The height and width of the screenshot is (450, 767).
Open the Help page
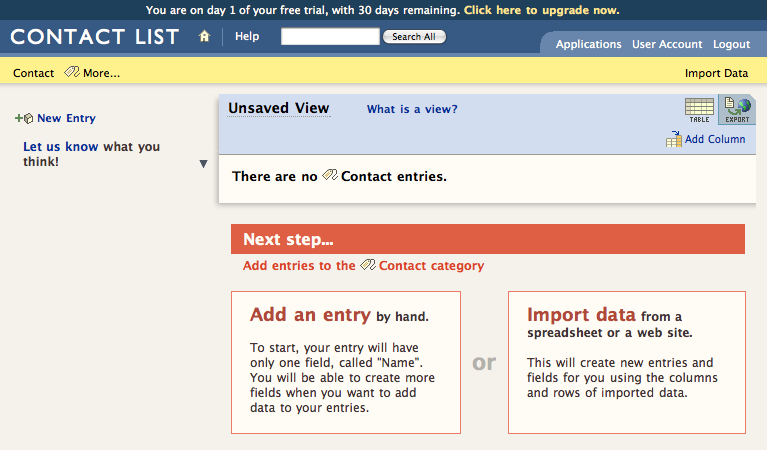[x=247, y=36]
